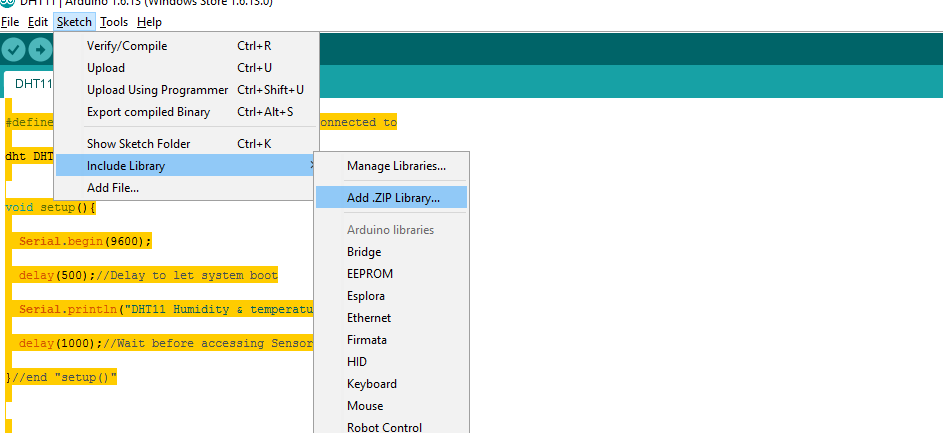
Task: Open the File menu
Action: tap(10, 21)
